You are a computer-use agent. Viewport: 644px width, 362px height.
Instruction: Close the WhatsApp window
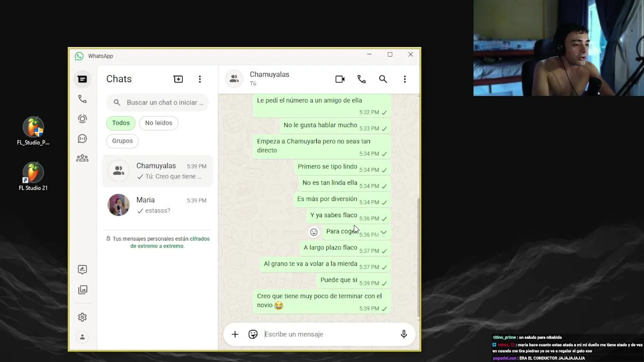pyautogui.click(x=411, y=54)
